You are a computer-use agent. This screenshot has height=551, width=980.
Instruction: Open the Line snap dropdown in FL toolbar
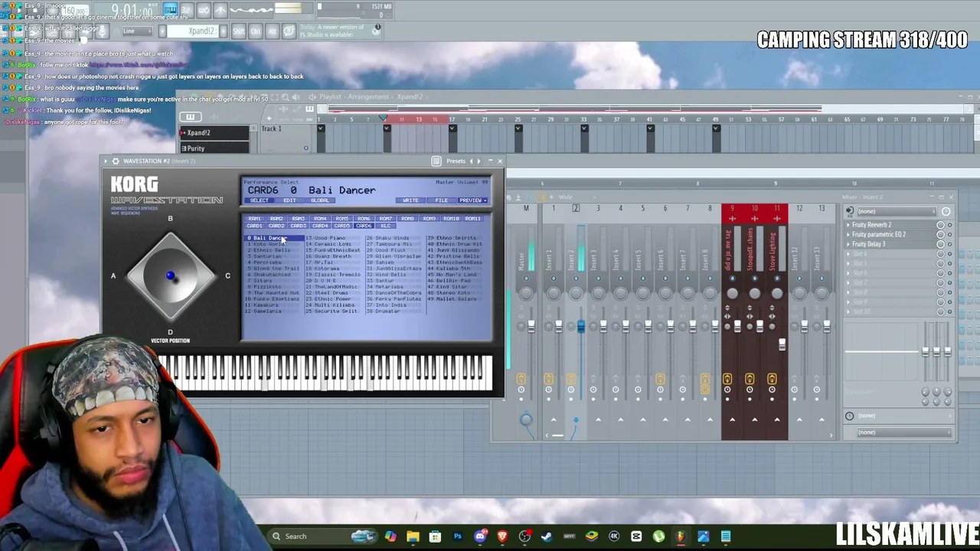coord(136,31)
